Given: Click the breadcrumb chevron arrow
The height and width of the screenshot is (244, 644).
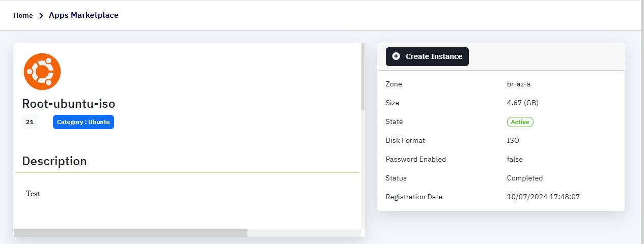Looking at the screenshot, I should tap(41, 16).
